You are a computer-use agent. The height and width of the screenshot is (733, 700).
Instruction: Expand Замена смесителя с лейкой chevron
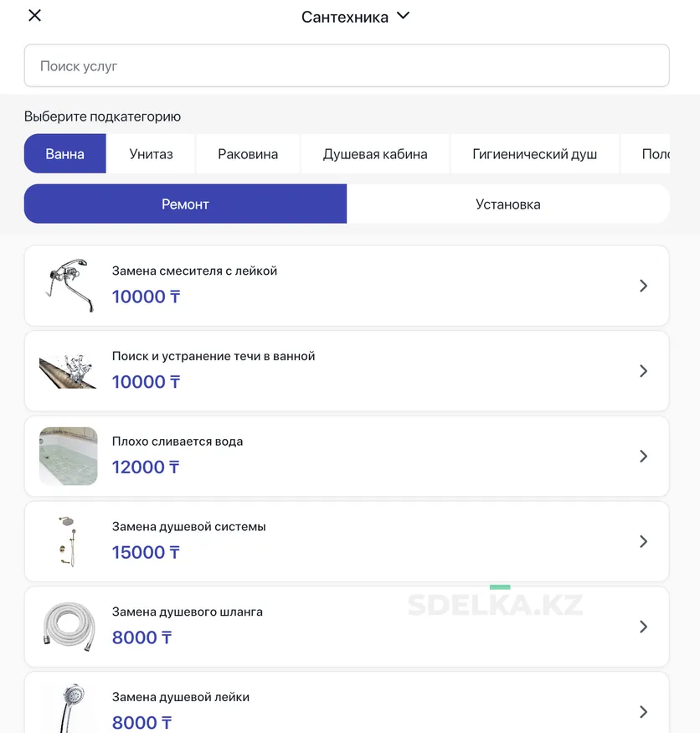[643, 286]
